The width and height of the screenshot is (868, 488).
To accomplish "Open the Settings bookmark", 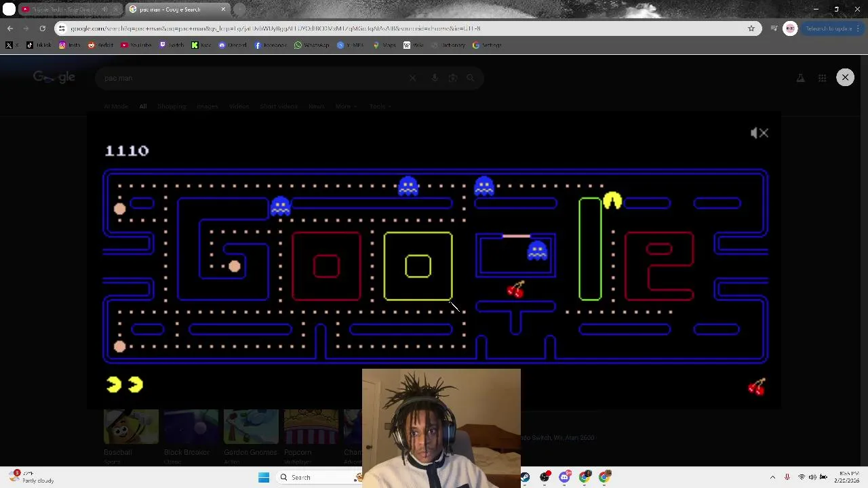I will click(488, 45).
